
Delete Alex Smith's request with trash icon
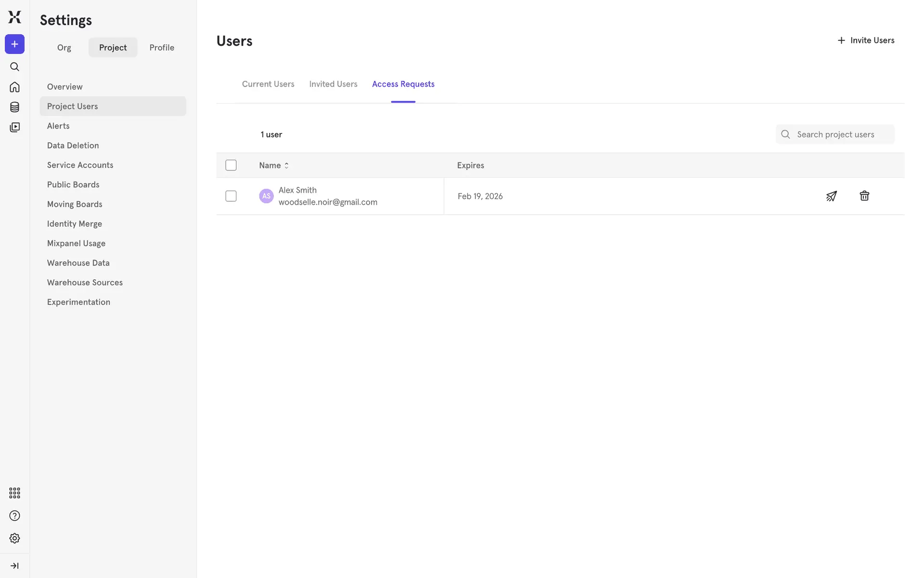[x=864, y=196]
